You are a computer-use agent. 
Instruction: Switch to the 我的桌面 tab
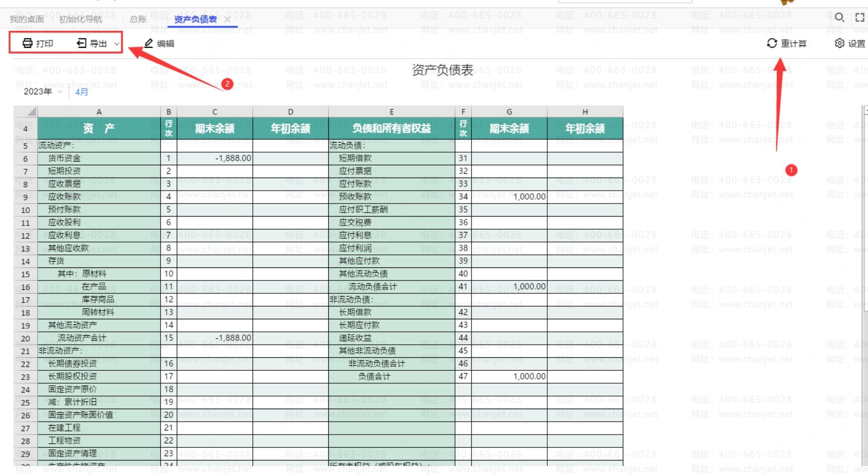[x=27, y=19]
